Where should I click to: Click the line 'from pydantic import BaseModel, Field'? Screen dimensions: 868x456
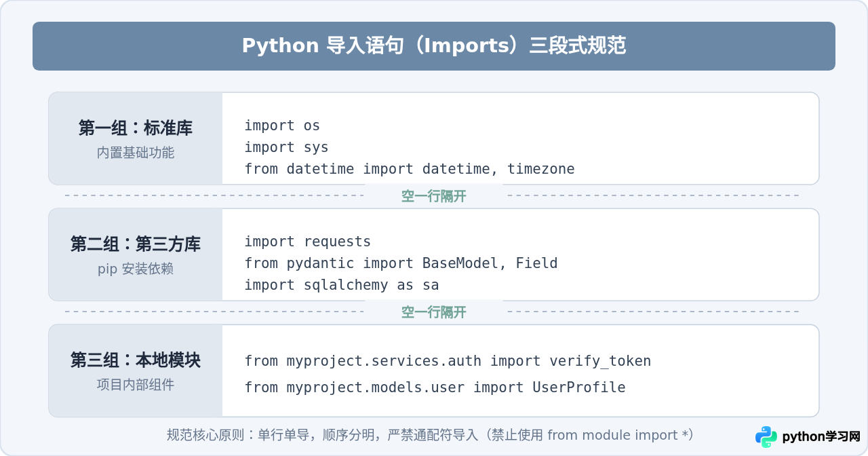[x=401, y=263]
